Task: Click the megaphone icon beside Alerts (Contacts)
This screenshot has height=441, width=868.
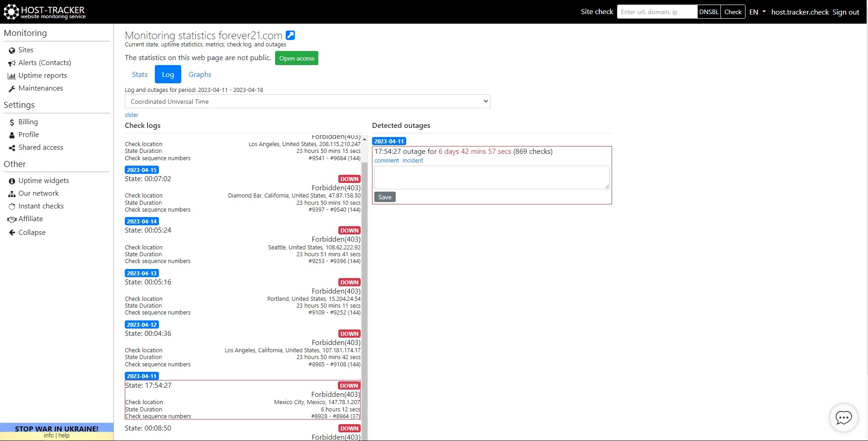Action: tap(12, 63)
